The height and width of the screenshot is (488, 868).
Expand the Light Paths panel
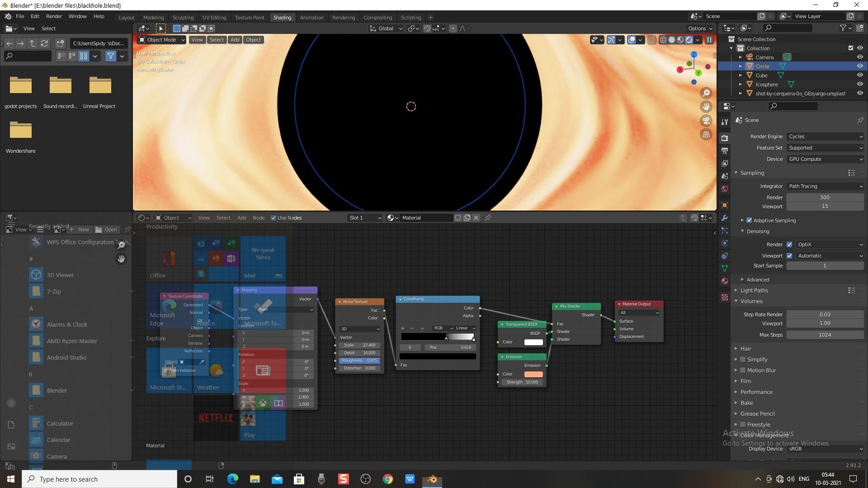pyautogui.click(x=754, y=291)
